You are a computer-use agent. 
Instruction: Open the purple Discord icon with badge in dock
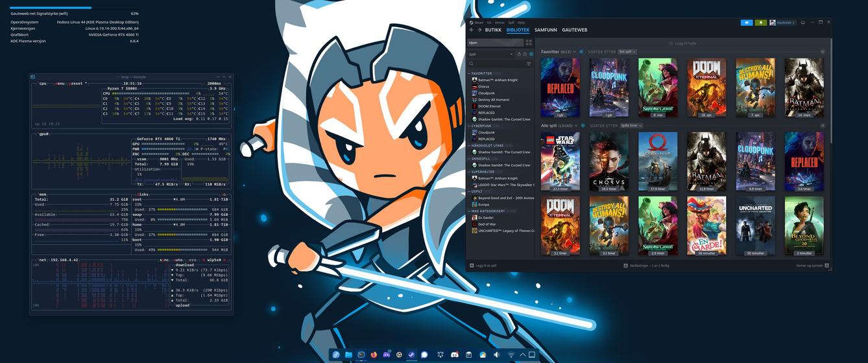[x=387, y=355]
